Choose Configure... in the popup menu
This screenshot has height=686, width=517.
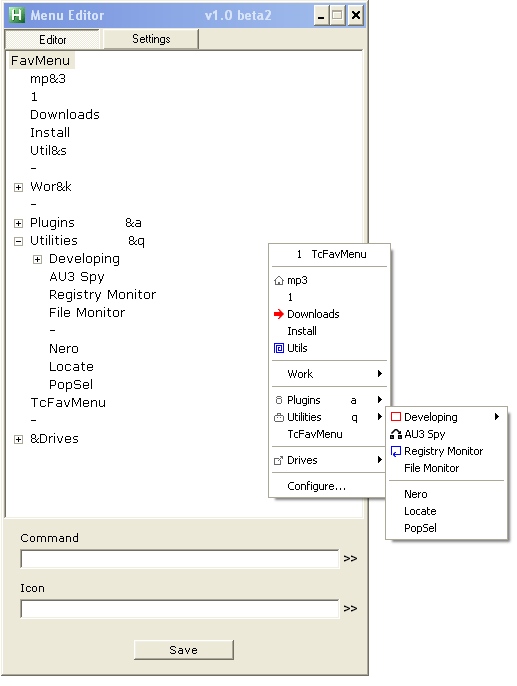click(317, 486)
